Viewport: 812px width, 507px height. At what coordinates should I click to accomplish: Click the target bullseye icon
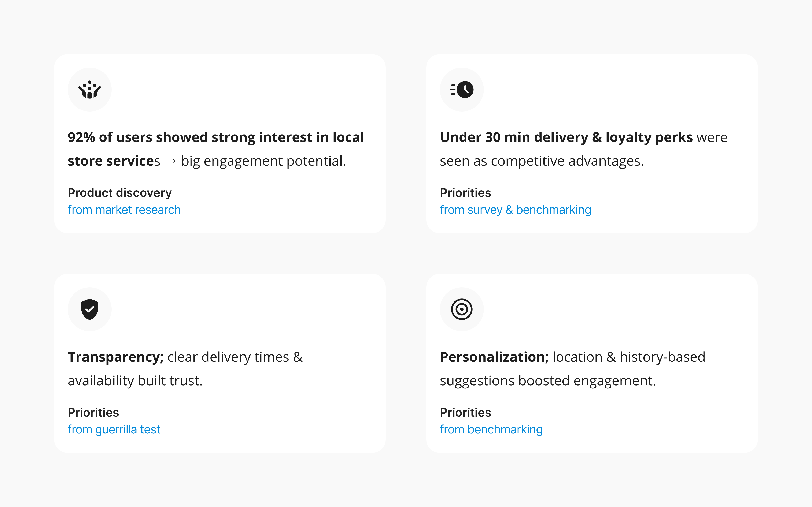pos(462,309)
